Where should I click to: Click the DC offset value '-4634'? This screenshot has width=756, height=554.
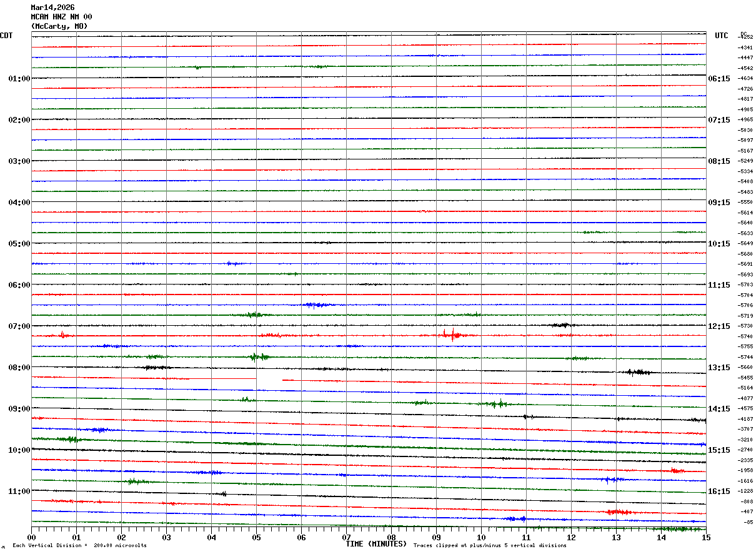click(745, 79)
